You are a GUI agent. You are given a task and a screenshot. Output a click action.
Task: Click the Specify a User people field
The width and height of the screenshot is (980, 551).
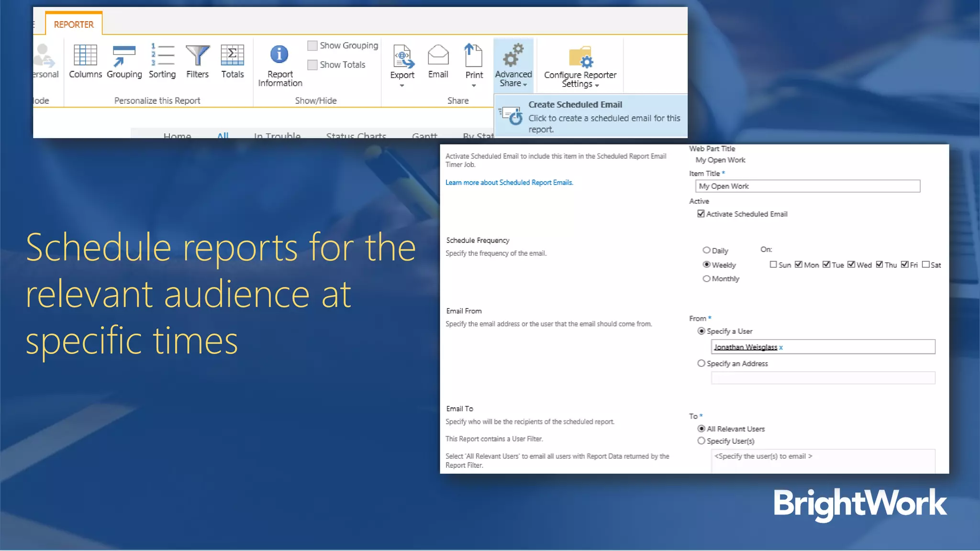tap(823, 347)
